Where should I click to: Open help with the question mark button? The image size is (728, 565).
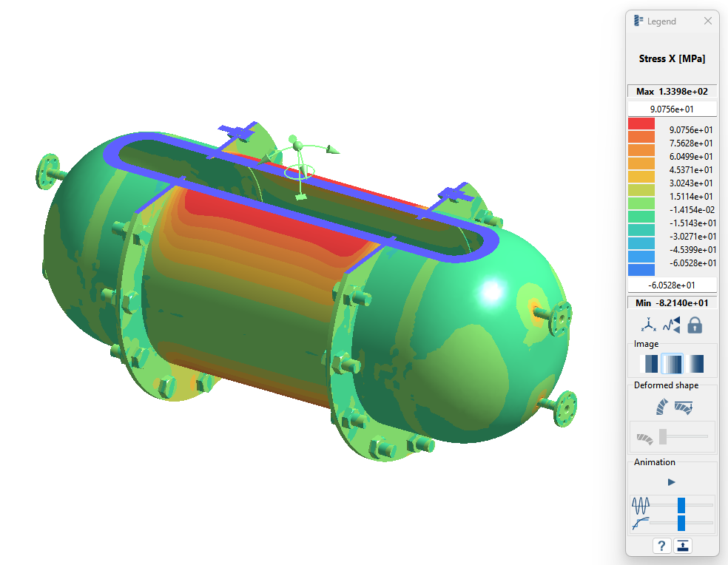[661, 546]
